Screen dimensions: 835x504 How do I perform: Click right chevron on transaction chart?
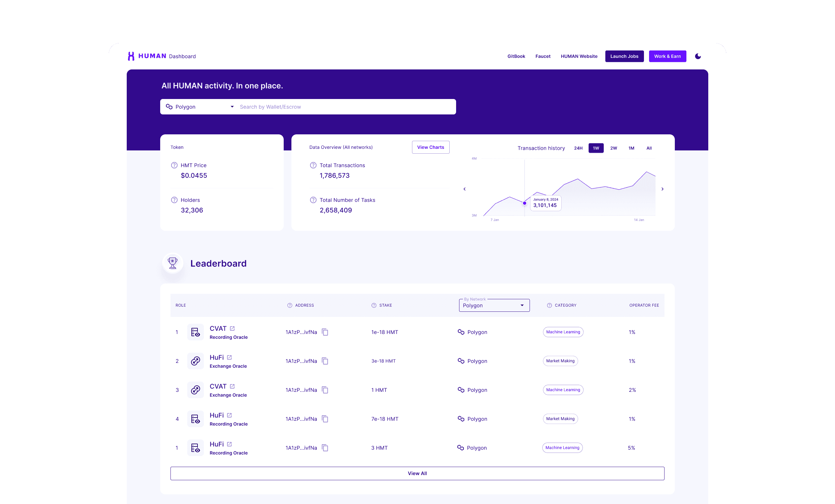[x=662, y=189]
